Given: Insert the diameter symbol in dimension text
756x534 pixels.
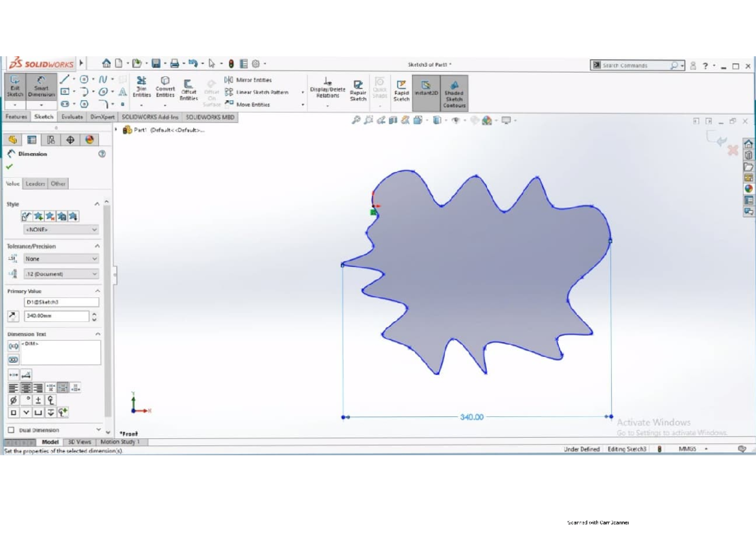Looking at the screenshot, I should click(x=13, y=401).
